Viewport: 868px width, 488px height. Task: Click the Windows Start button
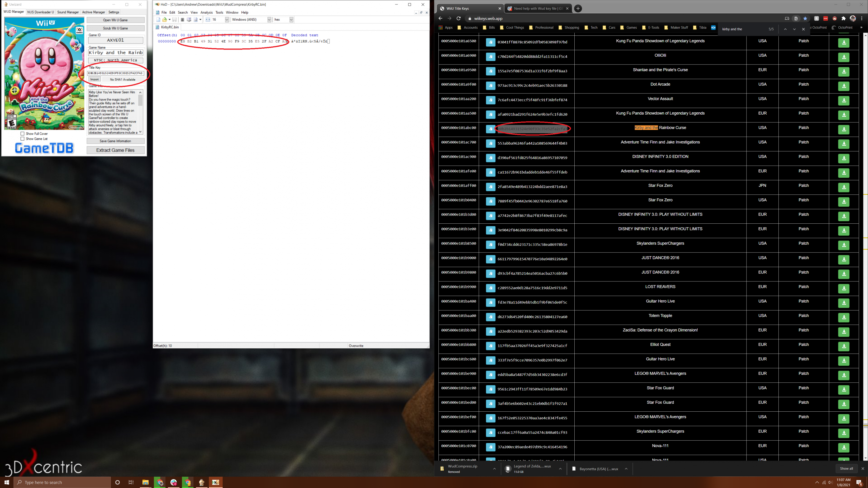click(x=7, y=482)
